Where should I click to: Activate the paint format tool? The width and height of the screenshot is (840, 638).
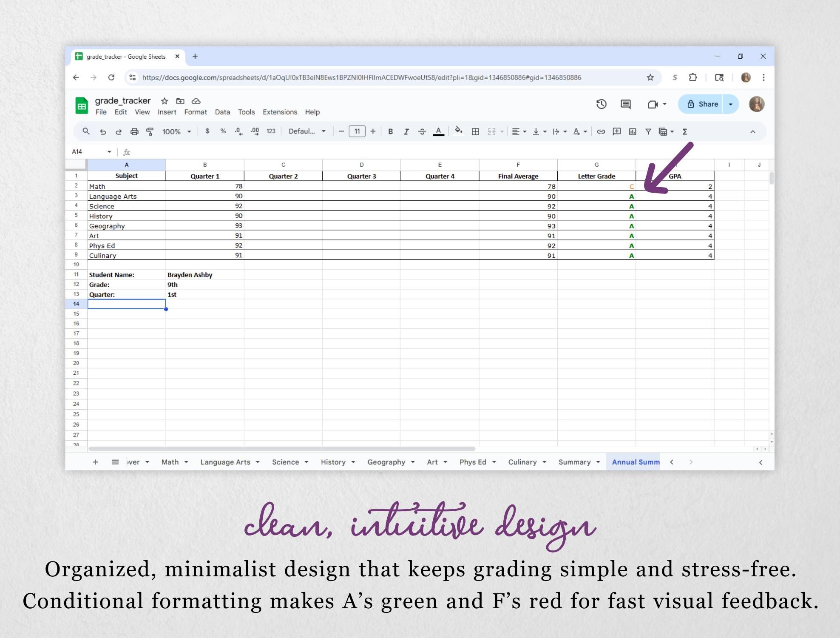150,132
